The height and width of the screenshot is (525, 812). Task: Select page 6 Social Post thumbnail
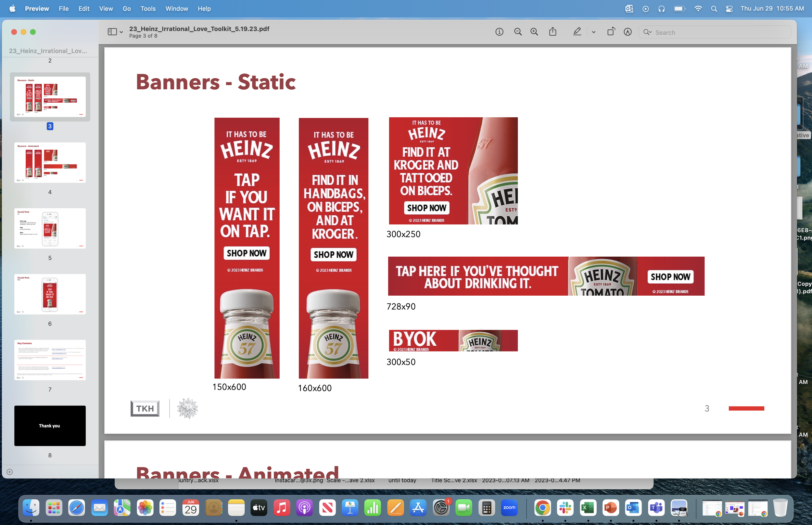(x=50, y=294)
